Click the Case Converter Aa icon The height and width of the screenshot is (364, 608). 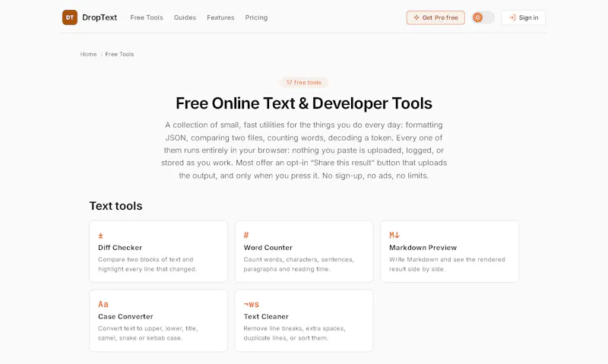pos(103,304)
